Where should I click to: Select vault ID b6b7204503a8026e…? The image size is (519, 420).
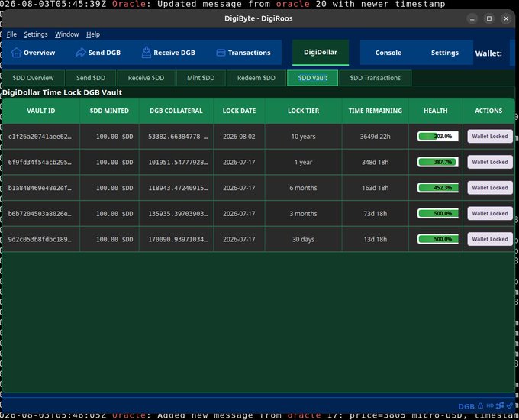pos(40,214)
